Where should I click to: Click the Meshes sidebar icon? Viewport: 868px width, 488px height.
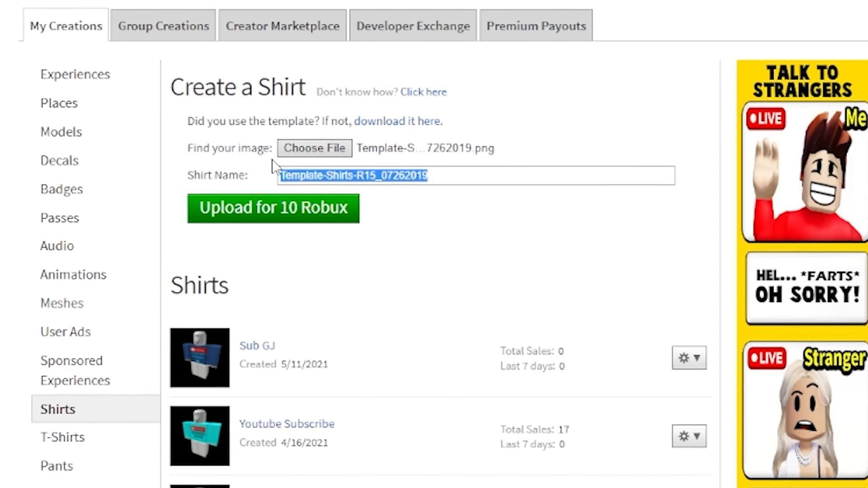click(61, 303)
